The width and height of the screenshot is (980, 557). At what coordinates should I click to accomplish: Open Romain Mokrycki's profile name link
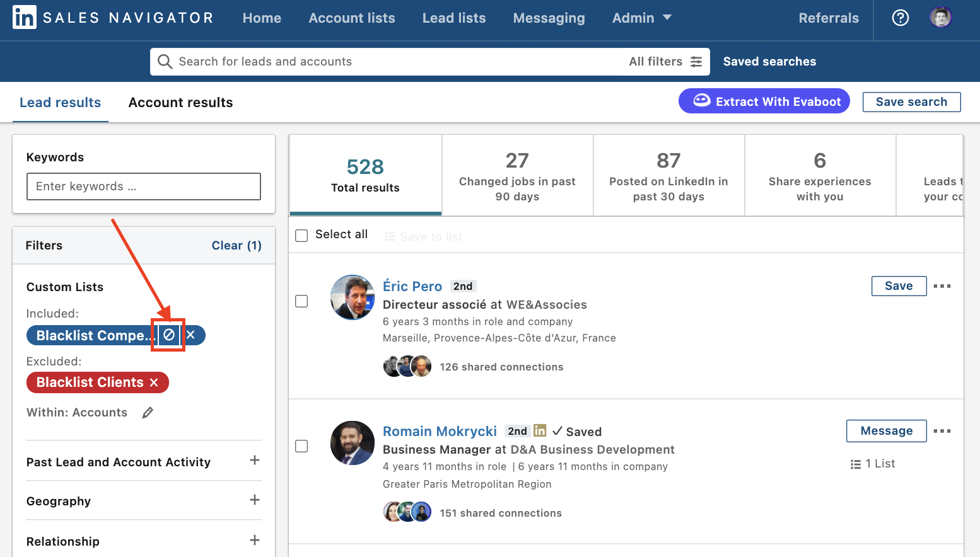tap(440, 431)
